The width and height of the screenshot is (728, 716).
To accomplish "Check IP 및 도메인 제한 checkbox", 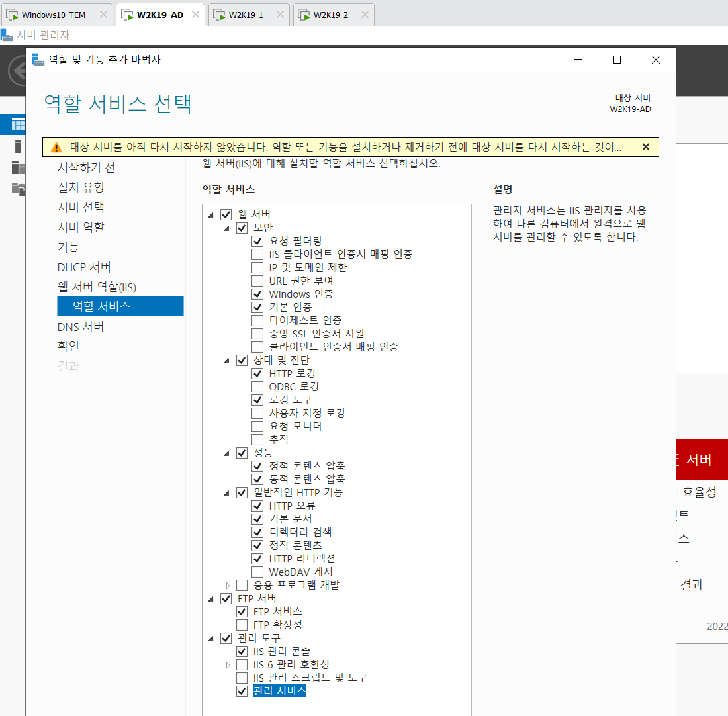I will 257,267.
